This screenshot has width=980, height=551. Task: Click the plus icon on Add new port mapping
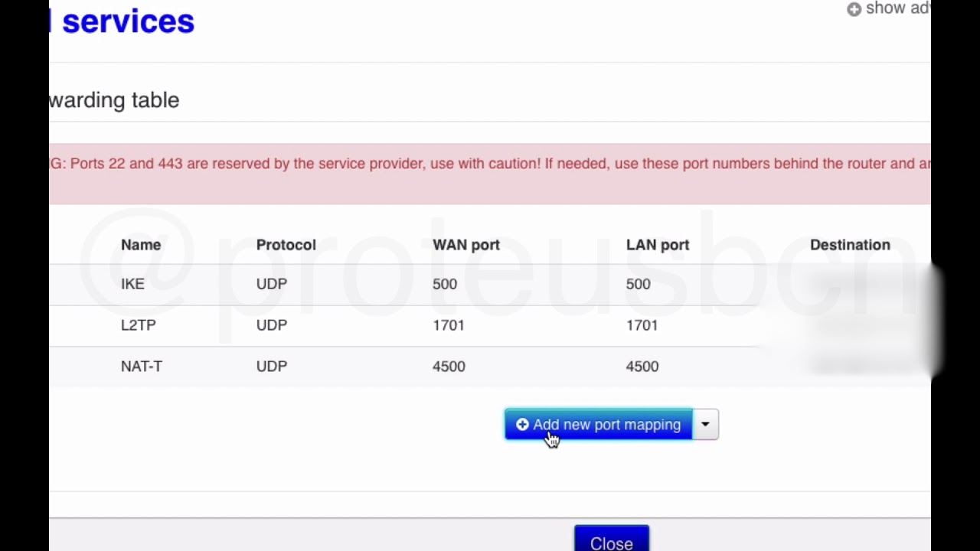point(522,425)
